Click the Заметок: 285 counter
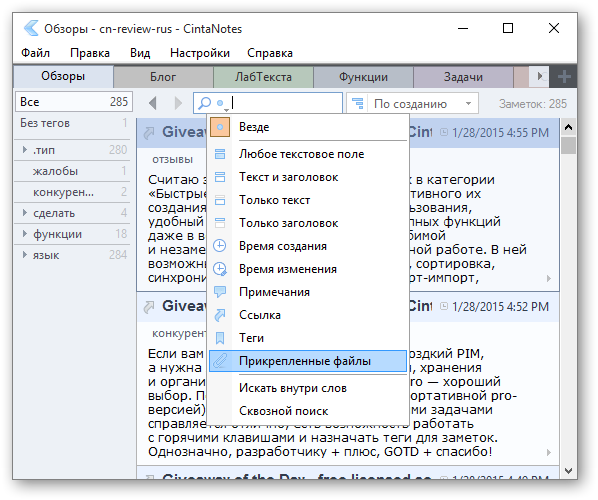The image size is (598, 500). pos(533,104)
